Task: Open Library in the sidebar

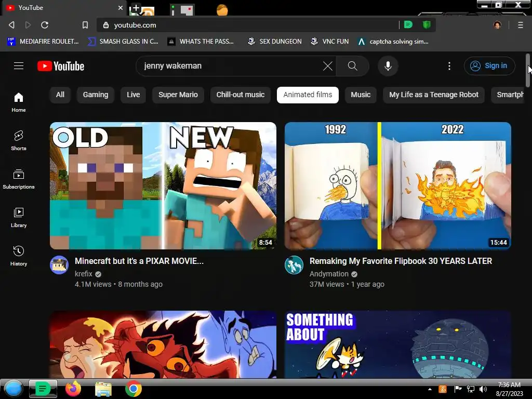Action: [x=19, y=217]
